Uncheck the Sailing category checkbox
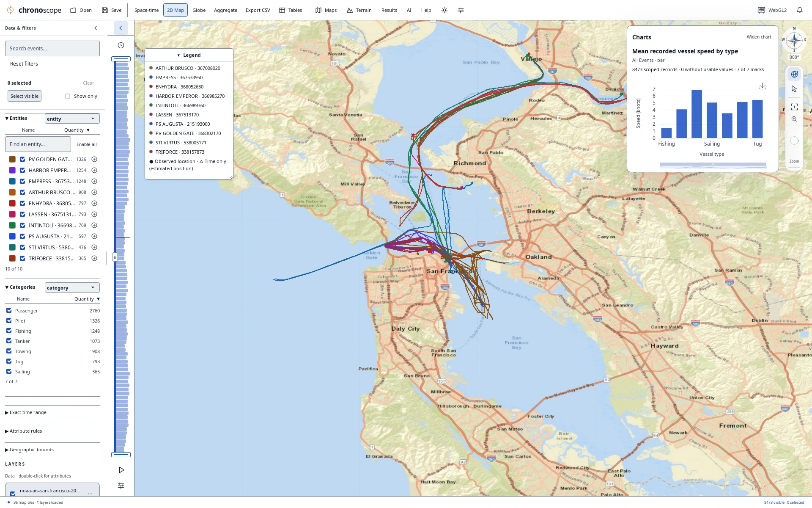 coord(9,371)
